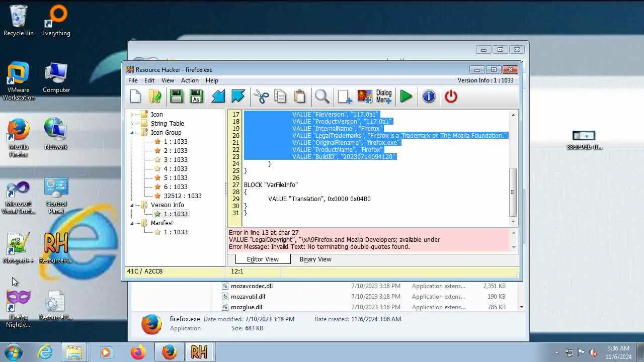
Task: Open Notepad++ desktop shortcut
Action: [x=18, y=248]
